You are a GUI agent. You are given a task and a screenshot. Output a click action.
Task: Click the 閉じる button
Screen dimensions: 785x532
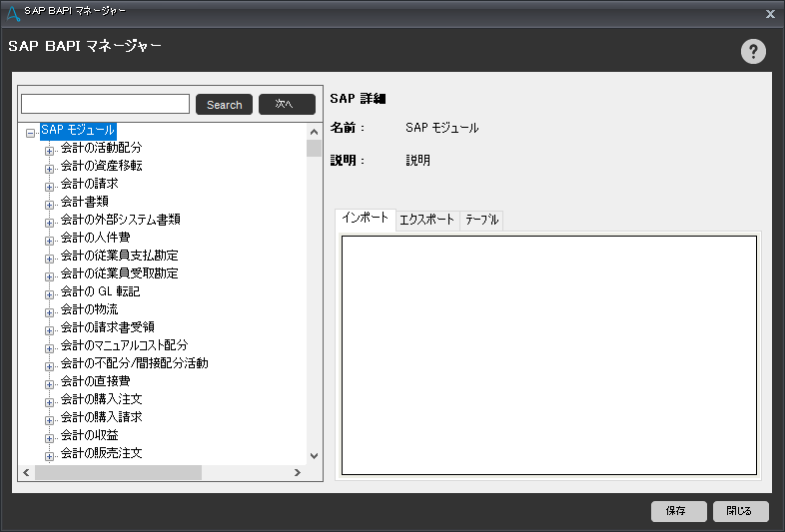coord(740,511)
